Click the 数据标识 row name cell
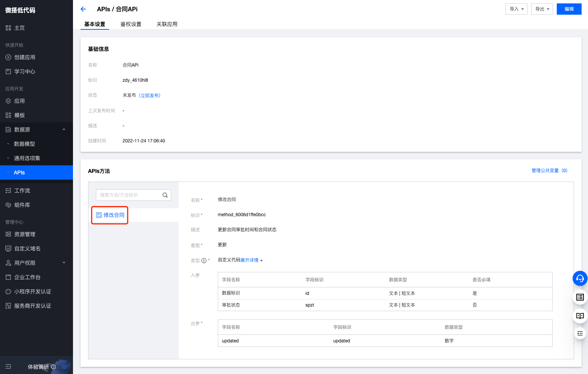This screenshot has height=374, width=588. (x=231, y=293)
